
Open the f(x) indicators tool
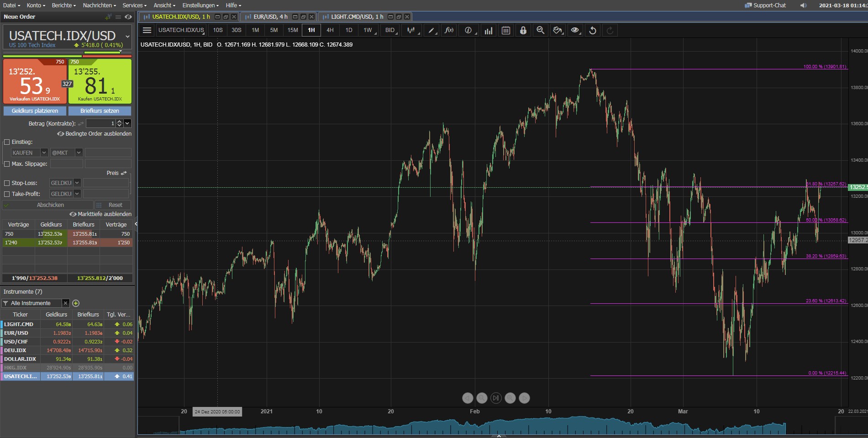[449, 30]
